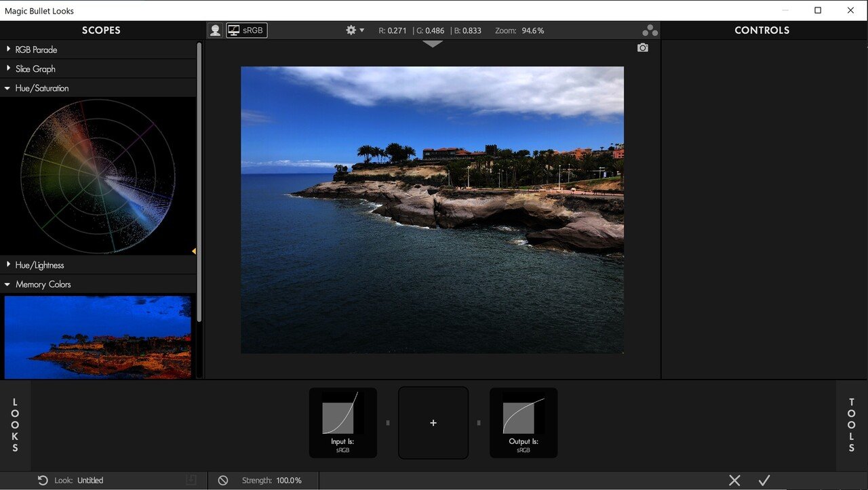The width and height of the screenshot is (868, 490).
Task: Select the Input Is sRGB tool
Action: pyautogui.click(x=343, y=423)
